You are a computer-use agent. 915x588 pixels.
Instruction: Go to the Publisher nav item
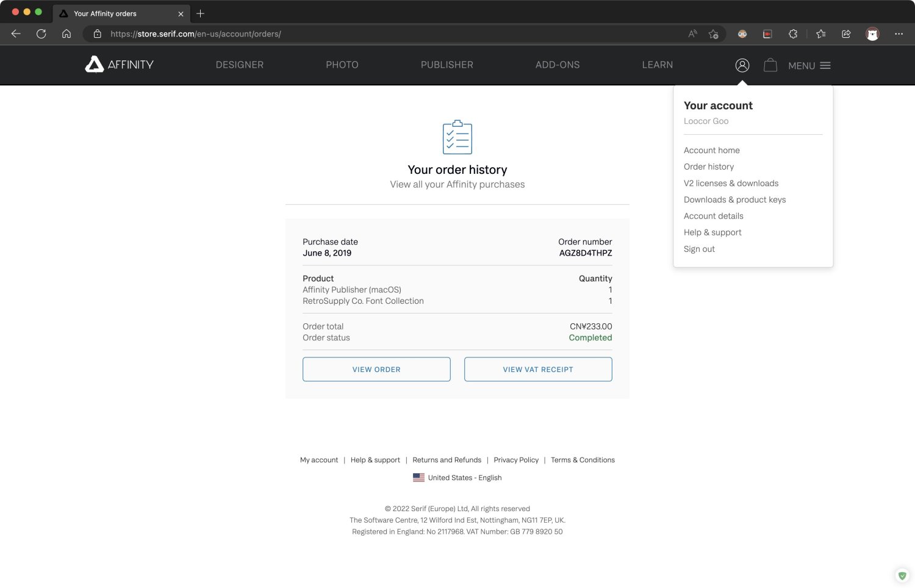pyautogui.click(x=447, y=65)
